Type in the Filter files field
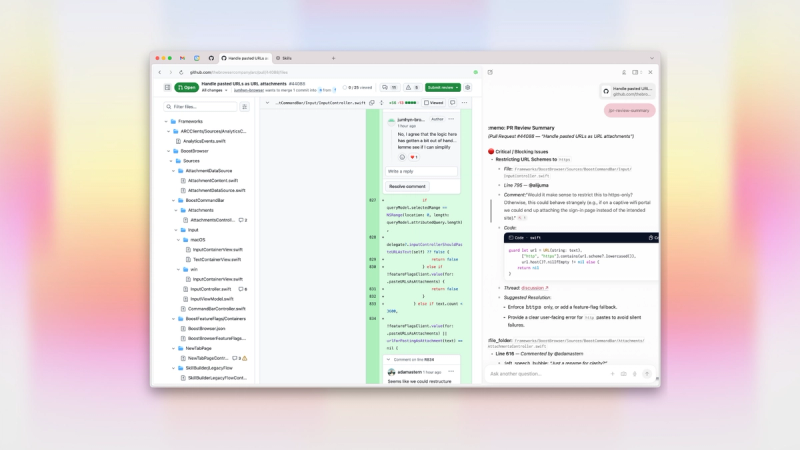This screenshot has width=800, height=450. coord(201,107)
